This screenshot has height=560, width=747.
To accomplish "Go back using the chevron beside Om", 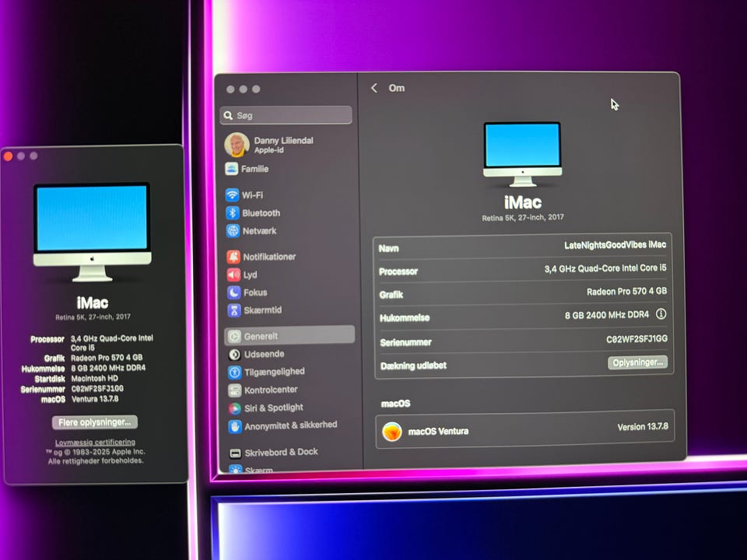I will pyautogui.click(x=374, y=88).
